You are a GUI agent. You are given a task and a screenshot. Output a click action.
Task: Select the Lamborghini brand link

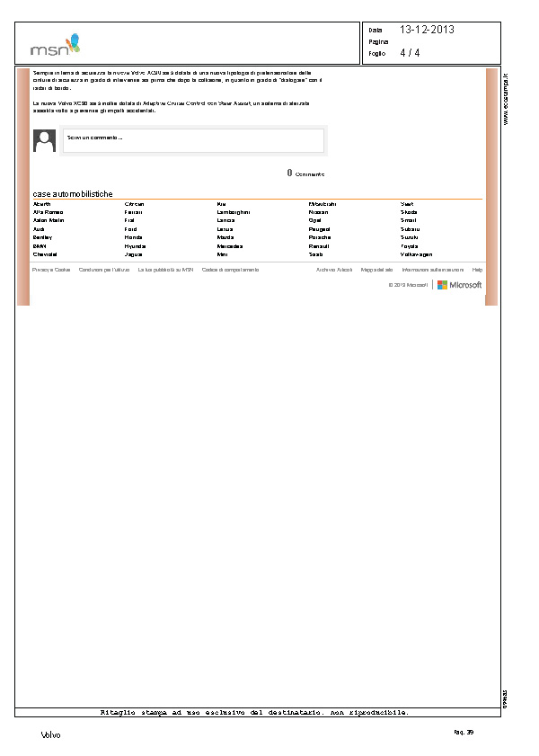tap(233, 212)
